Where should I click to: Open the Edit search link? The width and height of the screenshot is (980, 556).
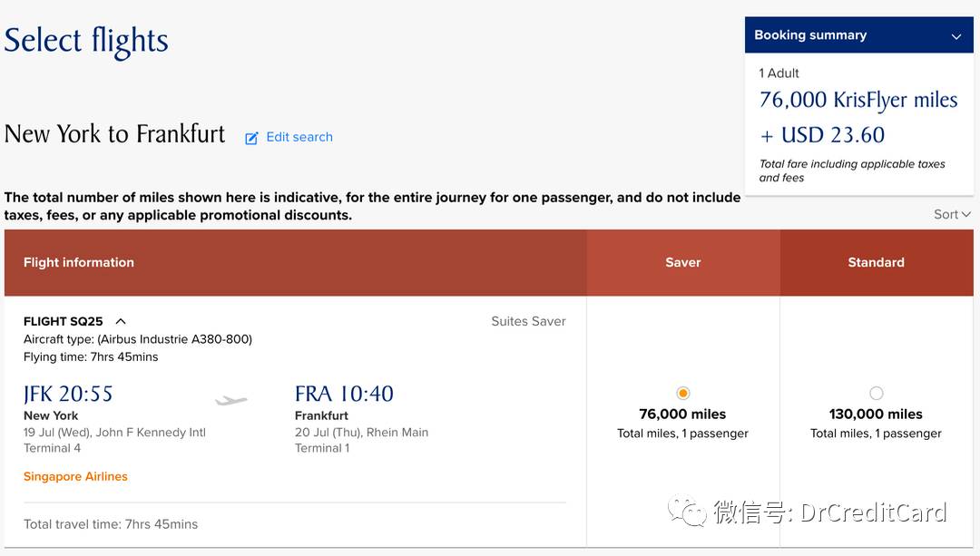click(x=299, y=137)
